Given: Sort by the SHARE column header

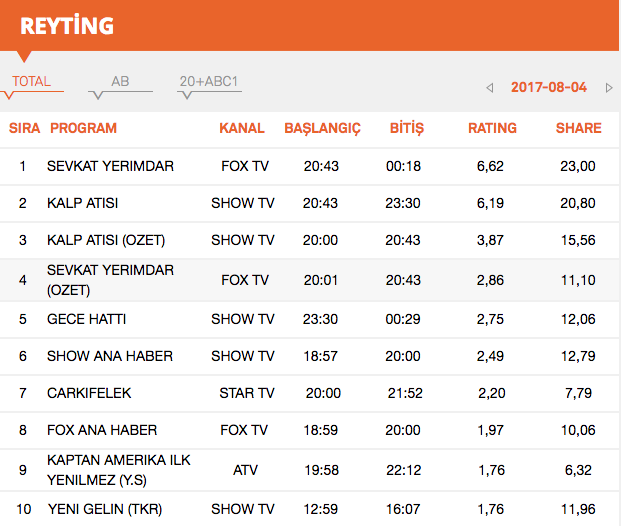Looking at the screenshot, I should click(578, 128).
